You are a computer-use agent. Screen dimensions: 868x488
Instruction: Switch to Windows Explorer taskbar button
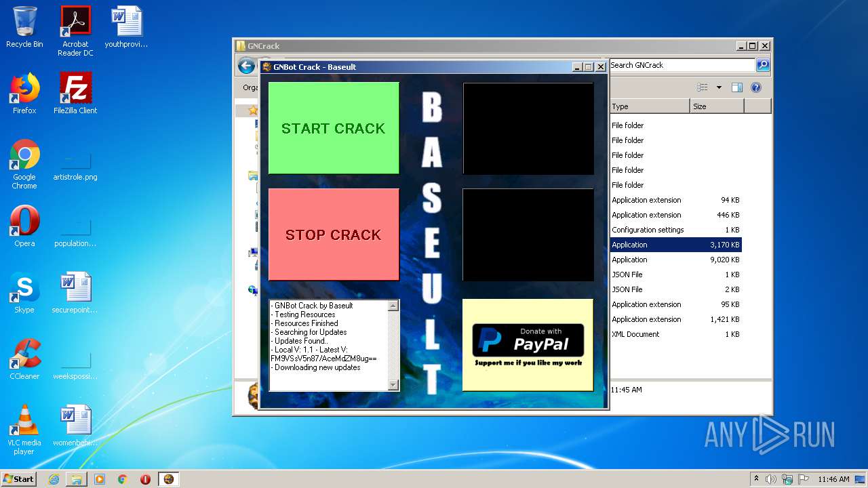(77, 479)
